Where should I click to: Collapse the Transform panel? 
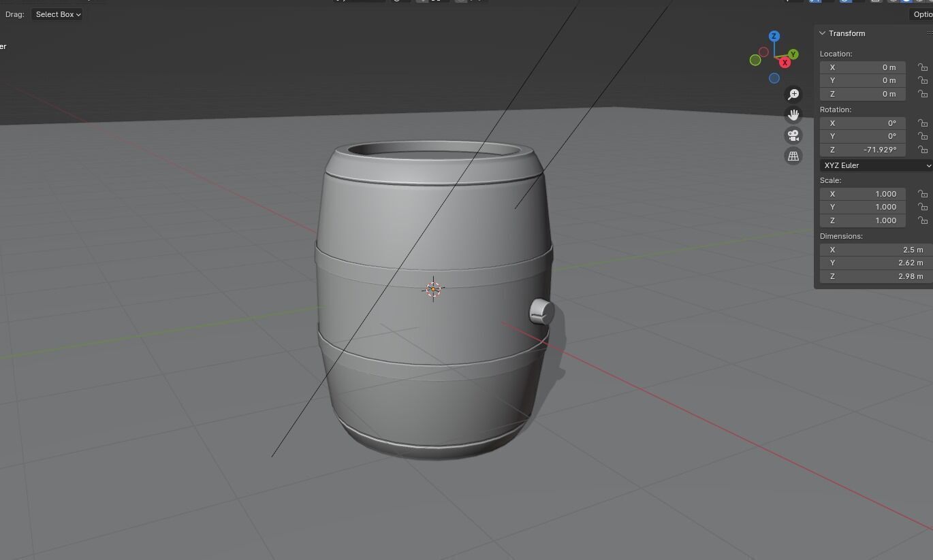(x=823, y=33)
